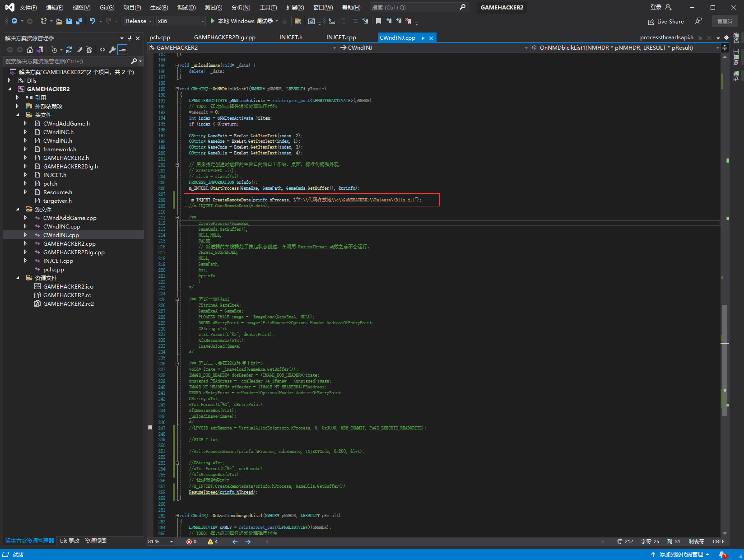This screenshot has height=560, width=744.
Task: Switch to the GAMEHACKER2Dlg.cpp editor tab
Action: pyautogui.click(x=225, y=37)
